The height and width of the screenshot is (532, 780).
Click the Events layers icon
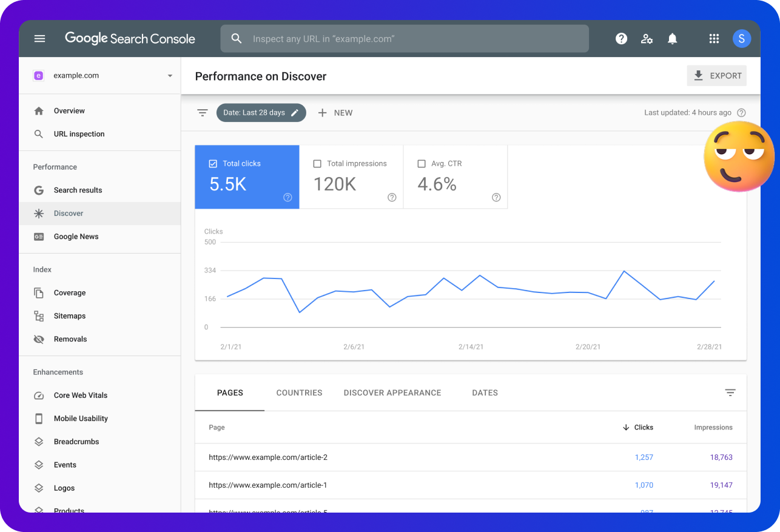click(x=39, y=465)
